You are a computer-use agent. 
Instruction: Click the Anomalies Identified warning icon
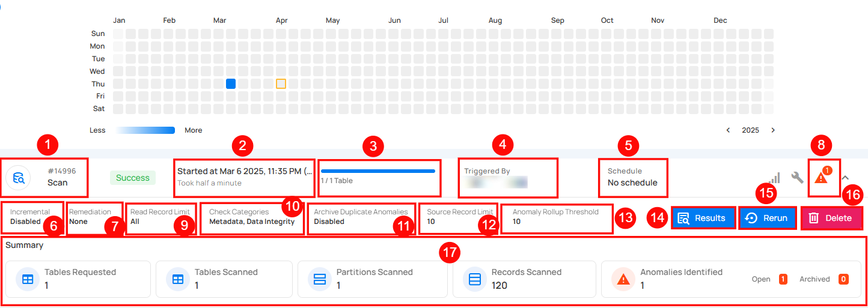[x=623, y=279]
